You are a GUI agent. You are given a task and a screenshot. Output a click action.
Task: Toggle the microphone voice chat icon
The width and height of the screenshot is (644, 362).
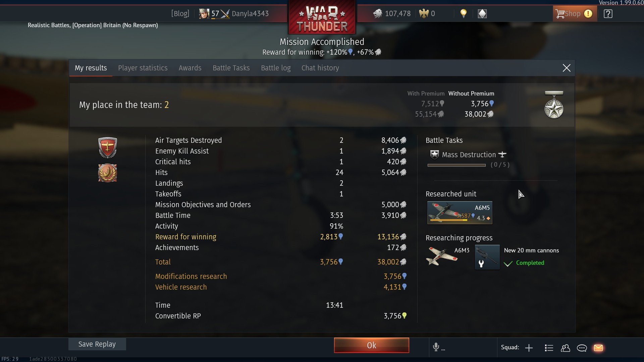(436, 347)
